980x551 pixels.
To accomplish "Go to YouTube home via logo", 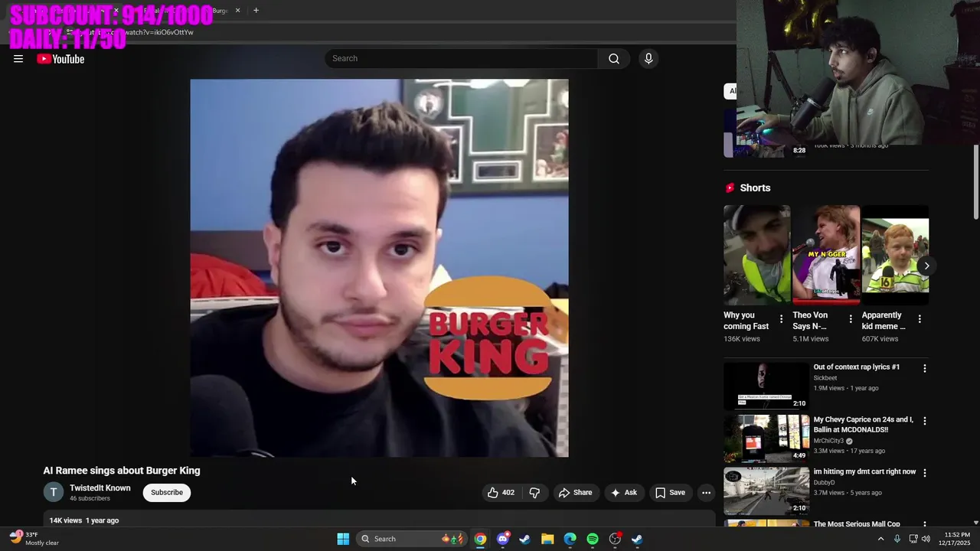I will [60, 59].
